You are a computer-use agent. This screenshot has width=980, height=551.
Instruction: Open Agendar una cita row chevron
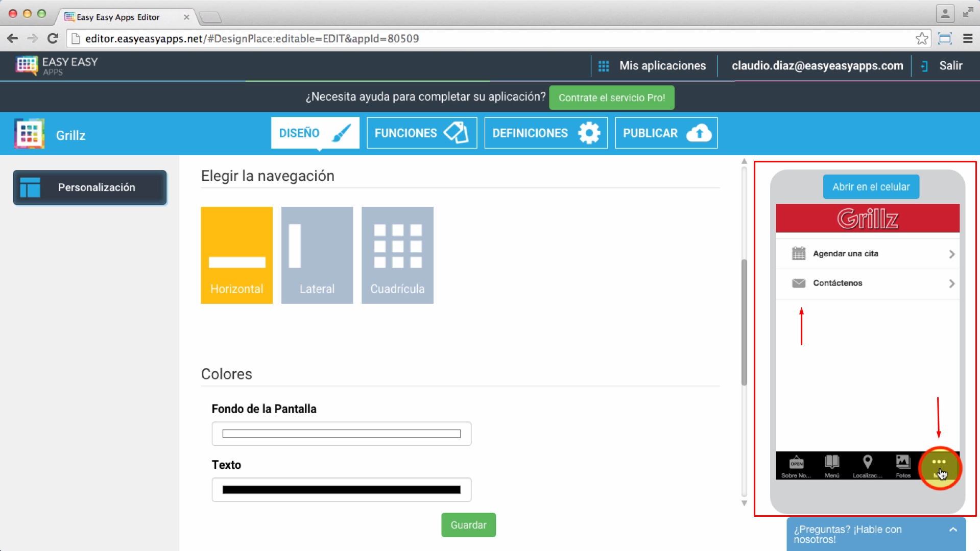click(951, 254)
